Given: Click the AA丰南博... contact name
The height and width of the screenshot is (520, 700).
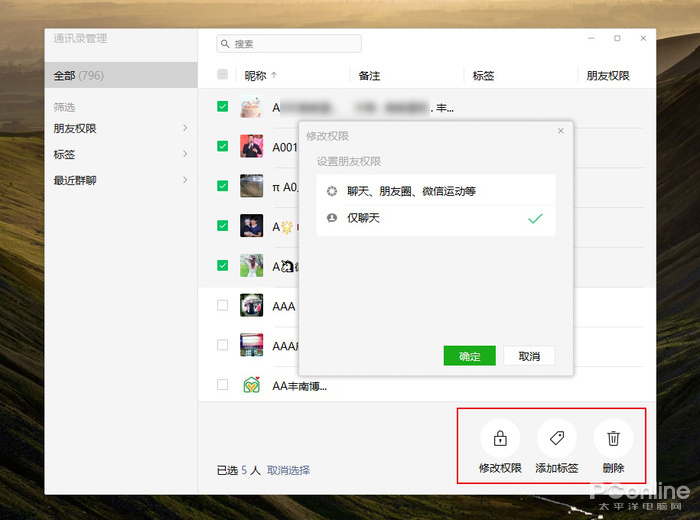Looking at the screenshot, I should [300, 386].
